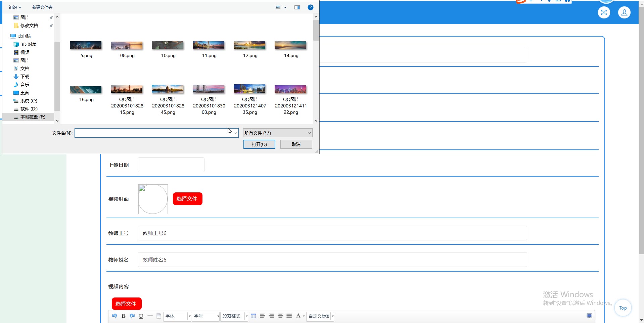Click the Top back-to-top button

pos(623,308)
